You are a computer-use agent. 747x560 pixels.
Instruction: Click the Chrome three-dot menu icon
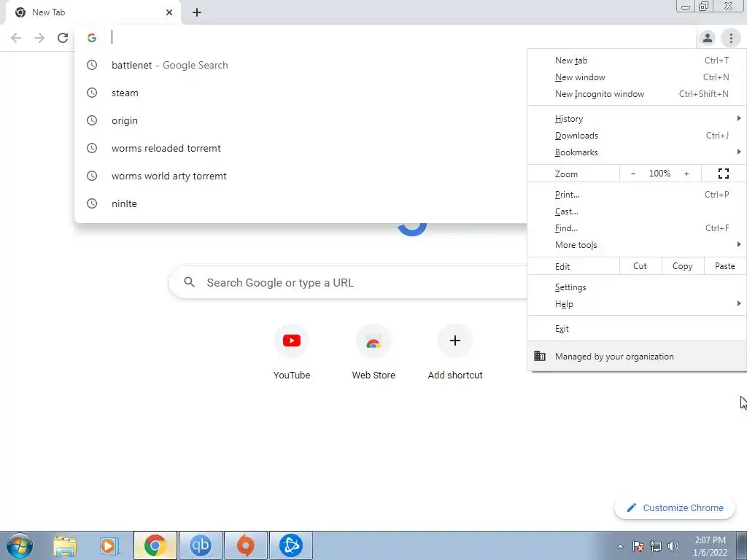731,38
